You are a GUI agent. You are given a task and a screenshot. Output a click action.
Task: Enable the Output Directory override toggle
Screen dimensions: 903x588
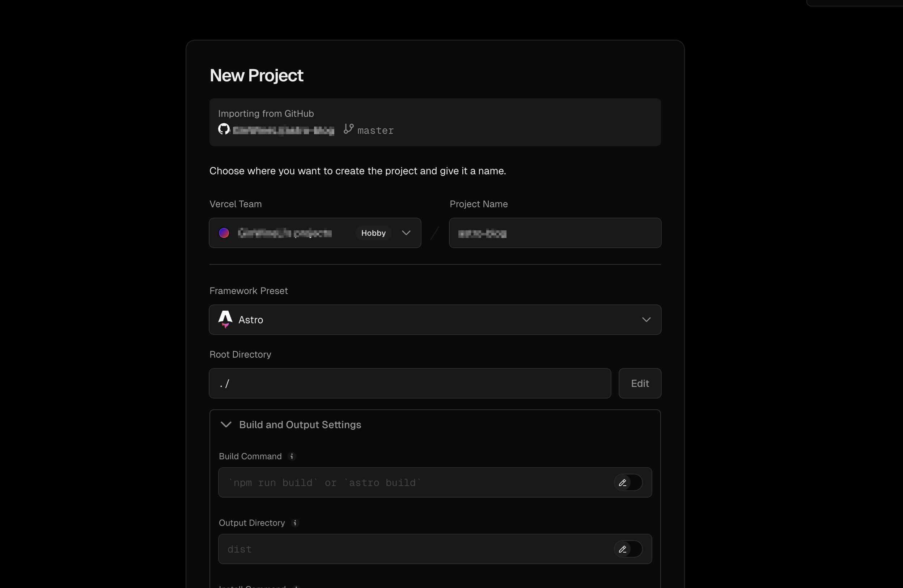point(628,549)
